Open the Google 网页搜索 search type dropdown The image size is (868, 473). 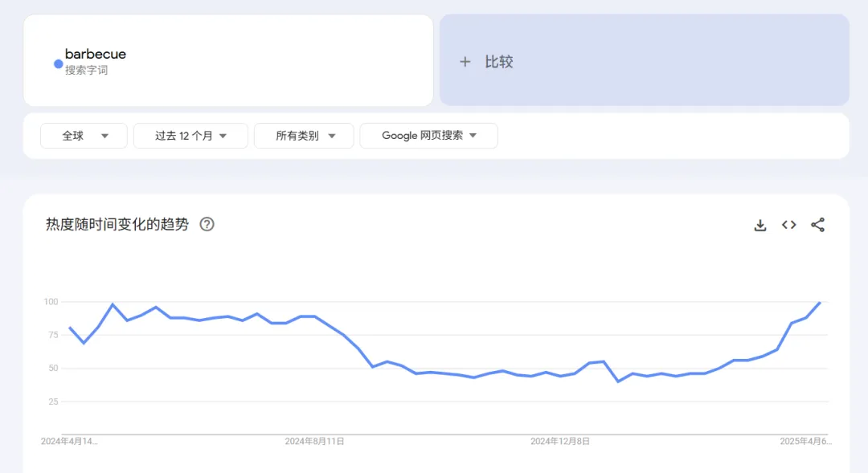tap(428, 136)
